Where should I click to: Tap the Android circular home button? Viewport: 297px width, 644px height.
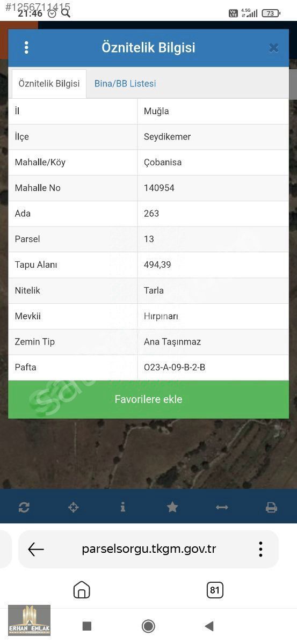(148, 626)
